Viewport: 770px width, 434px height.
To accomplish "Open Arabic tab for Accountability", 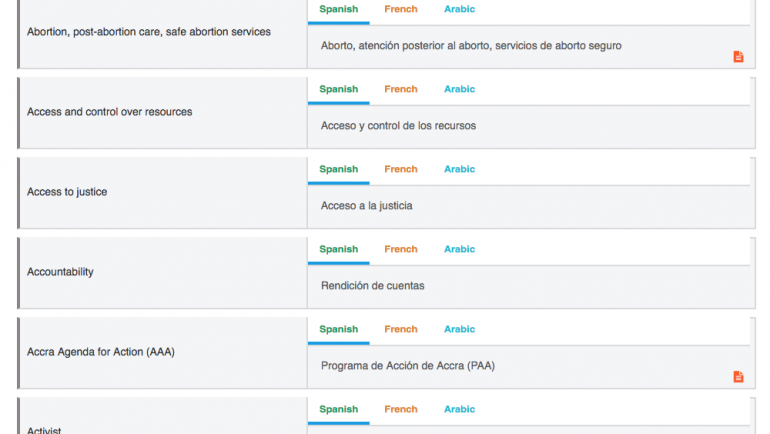I will (x=460, y=249).
